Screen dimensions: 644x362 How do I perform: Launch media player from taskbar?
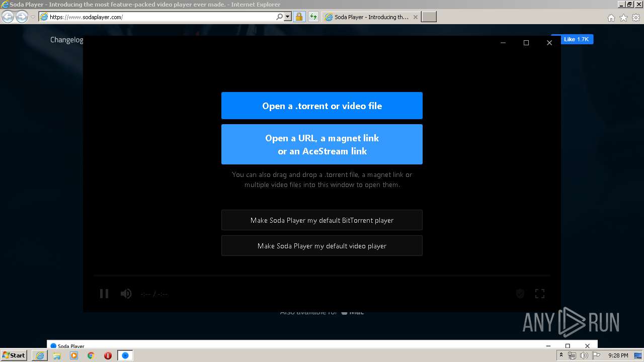(74, 355)
